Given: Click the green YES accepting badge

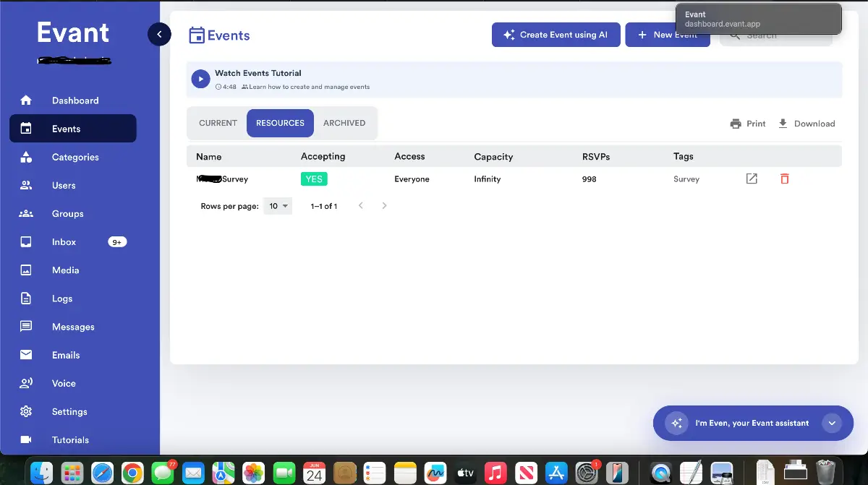Looking at the screenshot, I should point(314,179).
